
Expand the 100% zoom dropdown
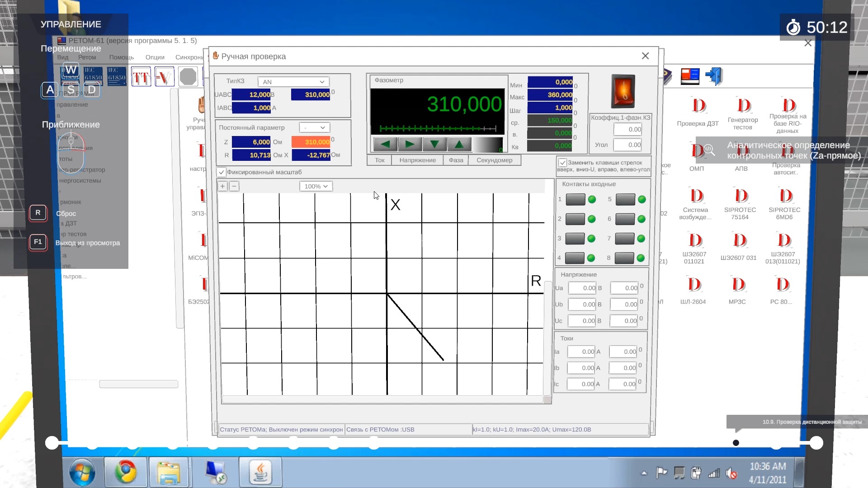pyautogui.click(x=316, y=186)
